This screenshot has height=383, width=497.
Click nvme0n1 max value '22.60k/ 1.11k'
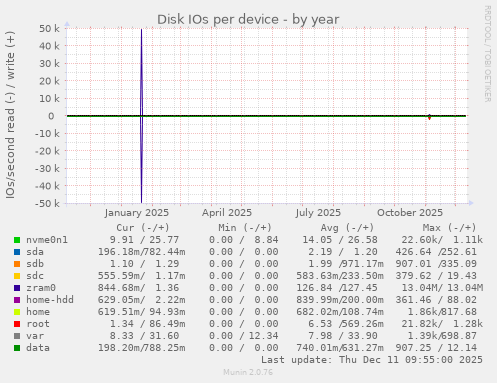coord(442,240)
